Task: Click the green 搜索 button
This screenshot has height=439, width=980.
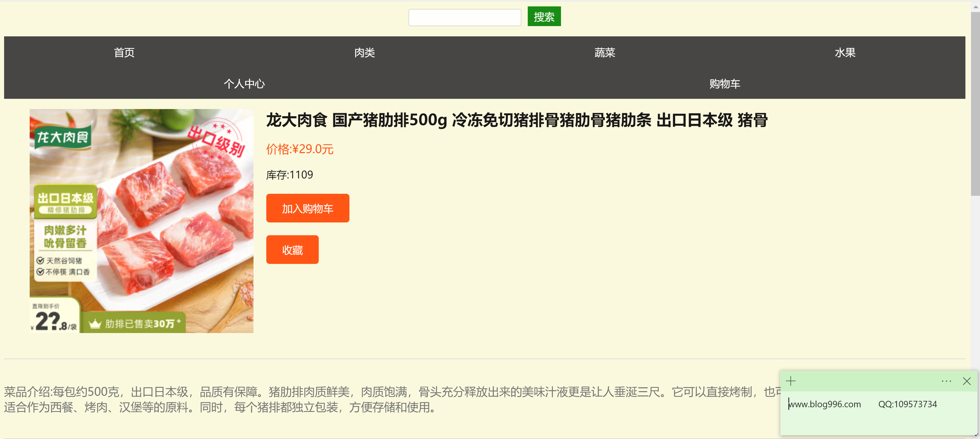Action: pos(544,16)
